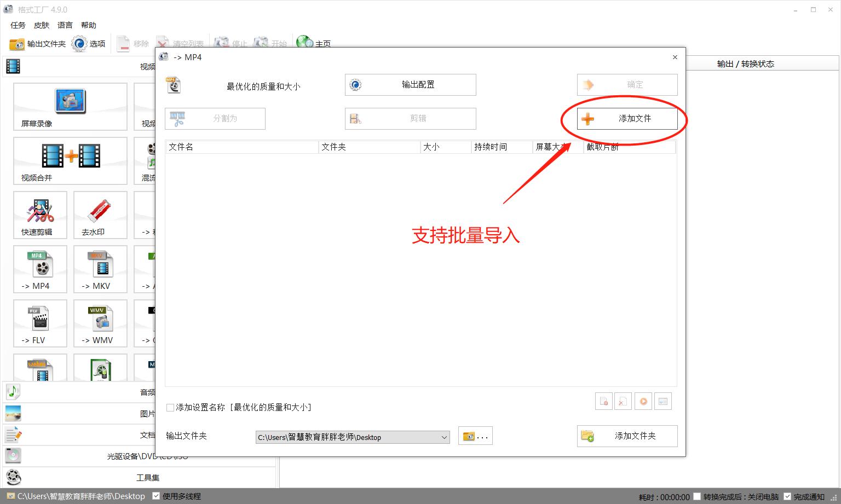841x504 pixels.
Task: Open the output folder dropdown list
Action: [443, 437]
